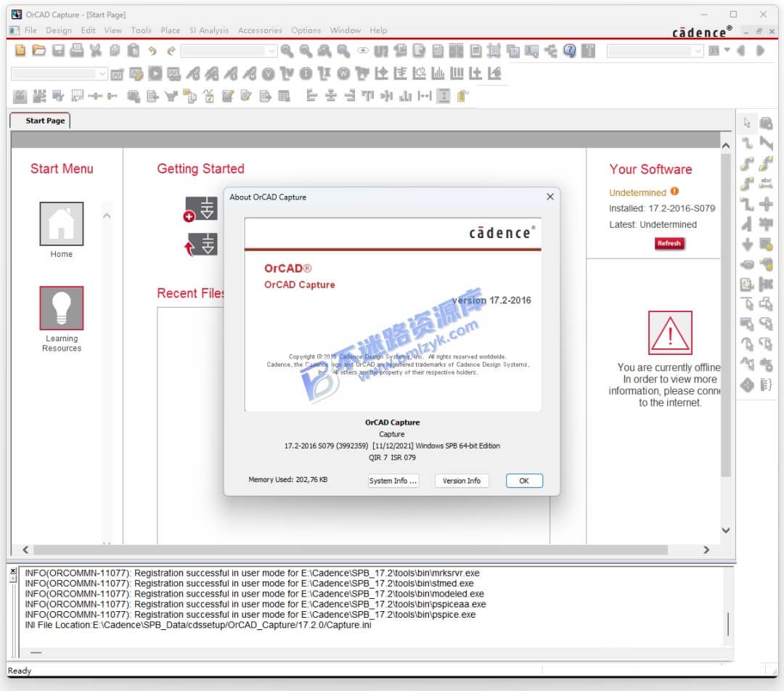The image size is (784, 691).
Task: Click the orange exclamation mark beside Undetermined
Action: [x=674, y=192]
